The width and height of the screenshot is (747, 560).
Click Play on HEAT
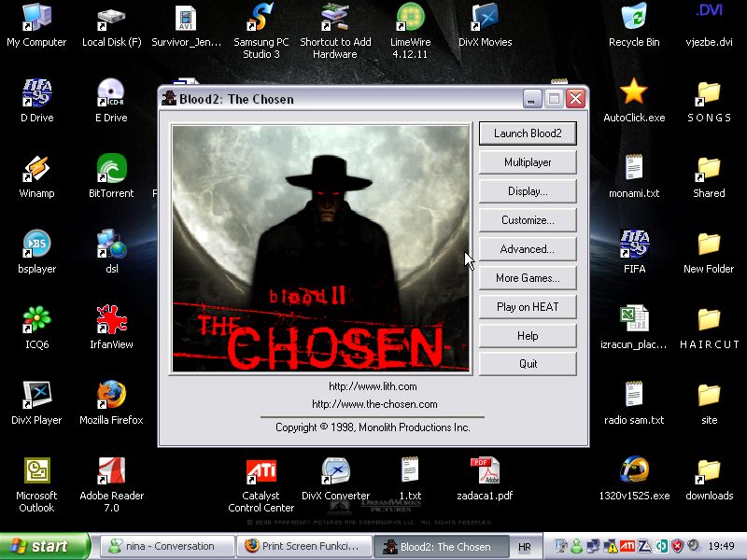(x=528, y=307)
